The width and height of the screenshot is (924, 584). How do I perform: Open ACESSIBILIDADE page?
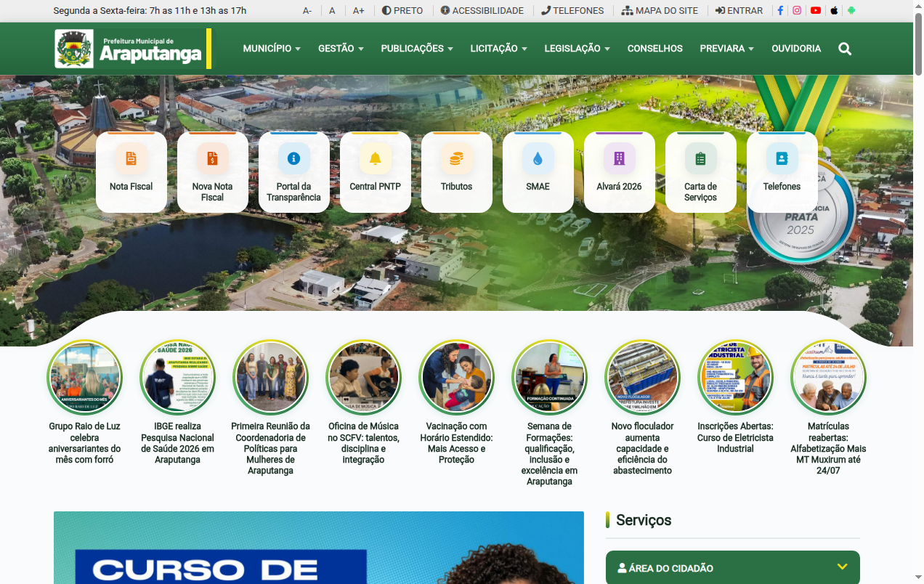pyautogui.click(x=482, y=11)
